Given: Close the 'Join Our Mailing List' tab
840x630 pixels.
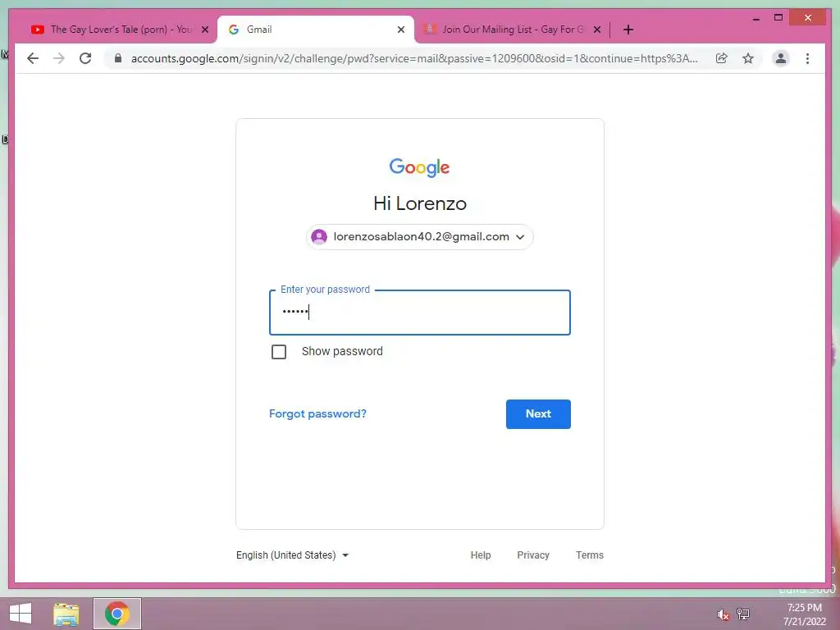Looking at the screenshot, I should [x=597, y=30].
